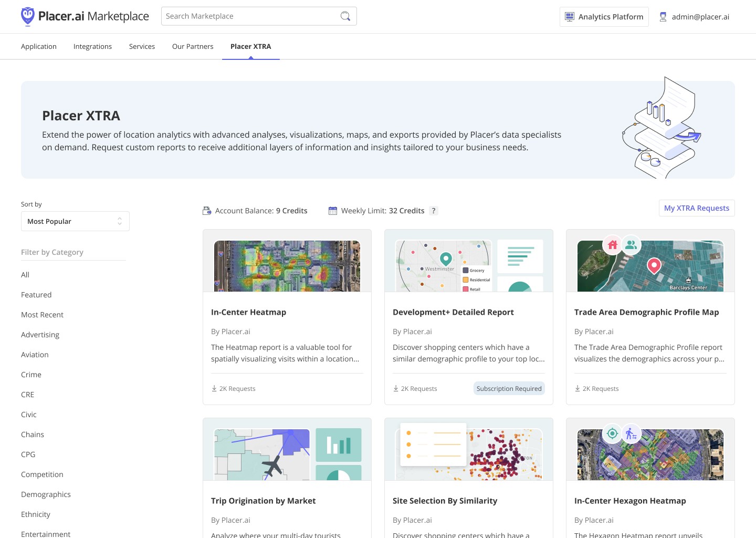This screenshot has width=756, height=538.
Task: Open the Application tab
Action: pyautogui.click(x=39, y=46)
